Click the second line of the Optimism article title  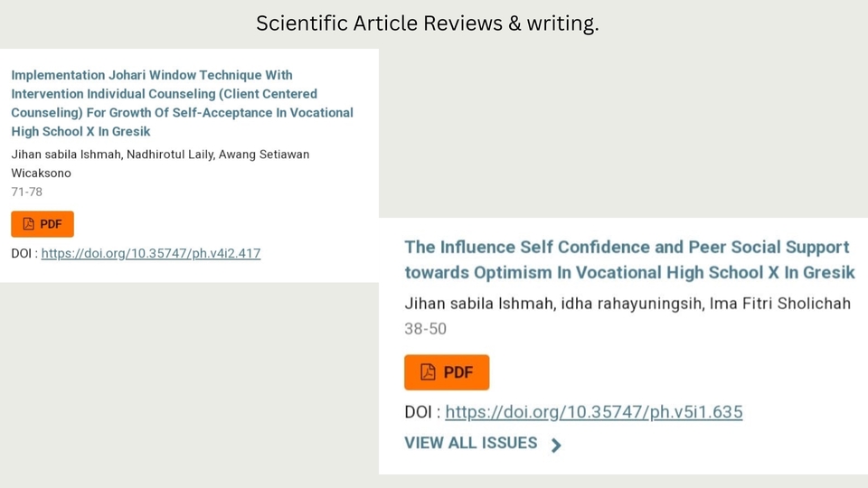pos(629,273)
